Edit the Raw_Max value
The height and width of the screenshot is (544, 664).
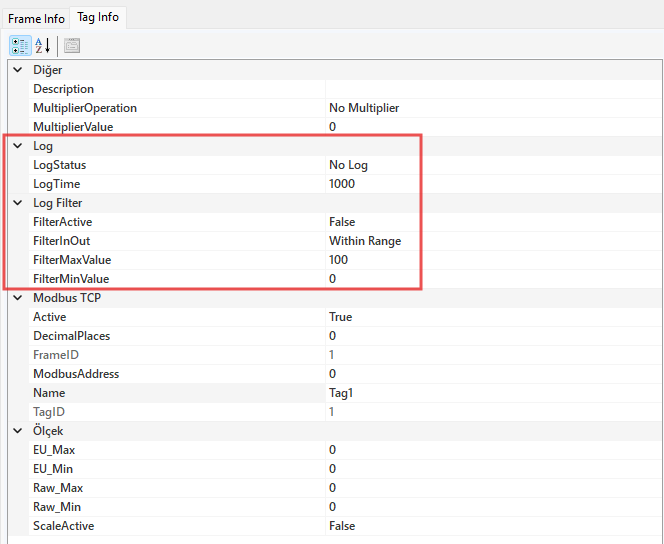494,488
